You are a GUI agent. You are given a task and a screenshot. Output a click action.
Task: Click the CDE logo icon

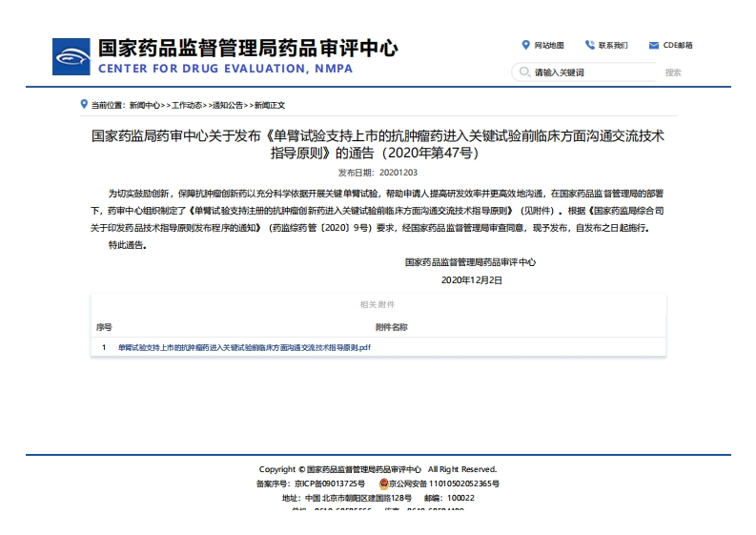click(70, 56)
